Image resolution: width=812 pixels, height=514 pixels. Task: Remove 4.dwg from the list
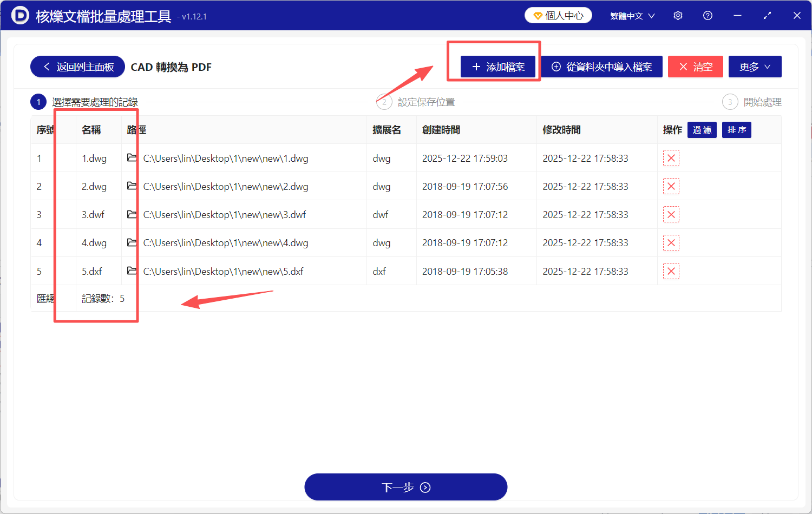671,242
